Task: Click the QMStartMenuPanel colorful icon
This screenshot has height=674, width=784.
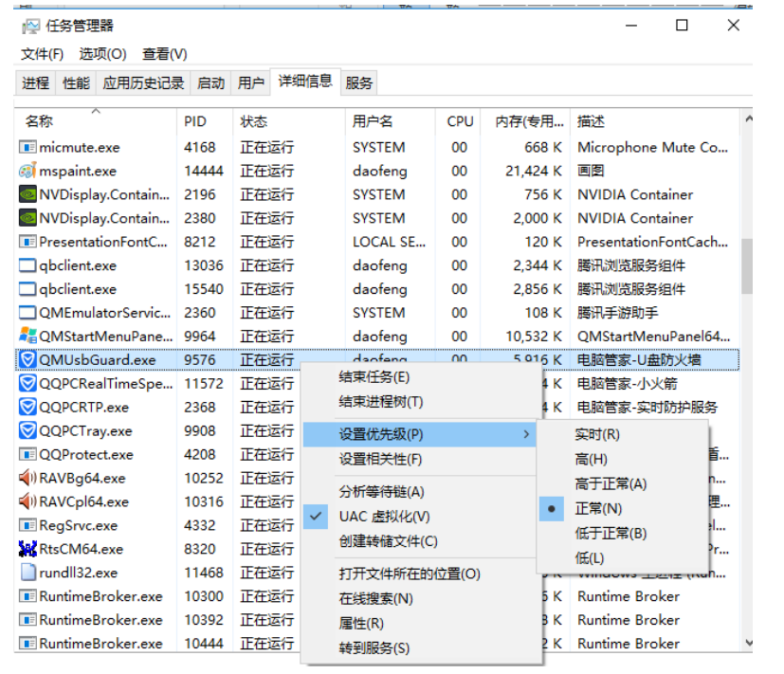Action: coord(27,336)
